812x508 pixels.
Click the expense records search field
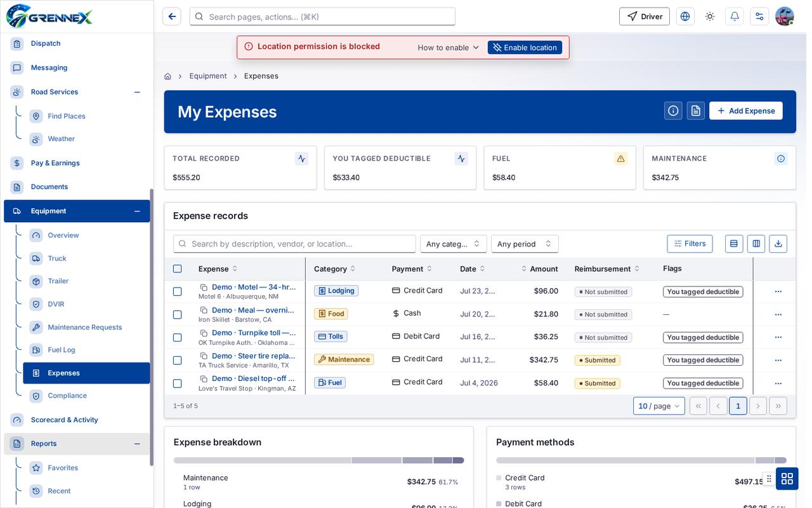pos(294,244)
